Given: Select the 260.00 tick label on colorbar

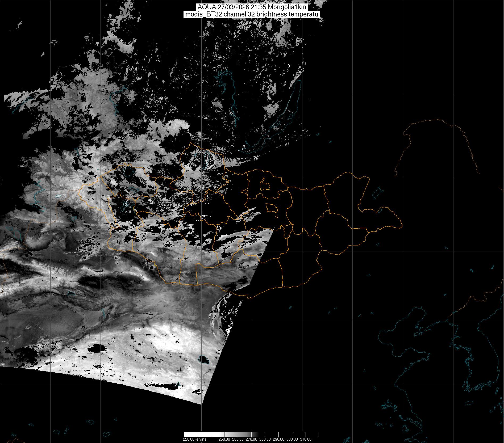Looking at the screenshot, I should pyautogui.click(x=239, y=439).
